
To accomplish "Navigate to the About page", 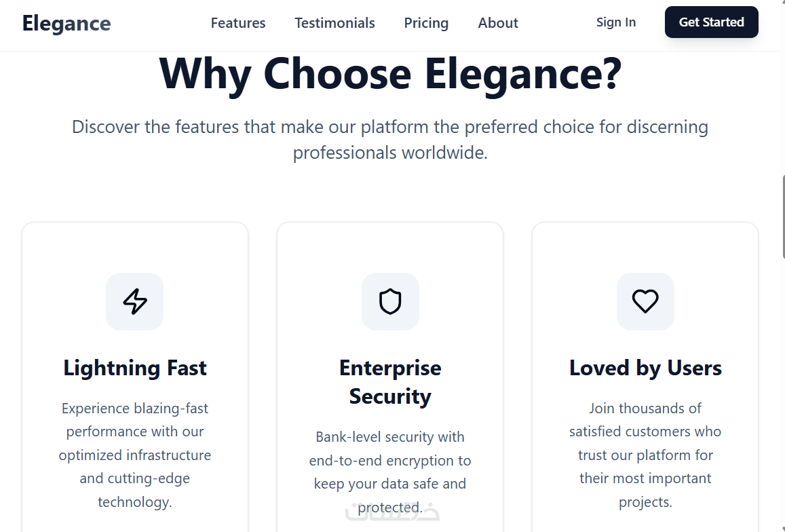I will tap(498, 23).
